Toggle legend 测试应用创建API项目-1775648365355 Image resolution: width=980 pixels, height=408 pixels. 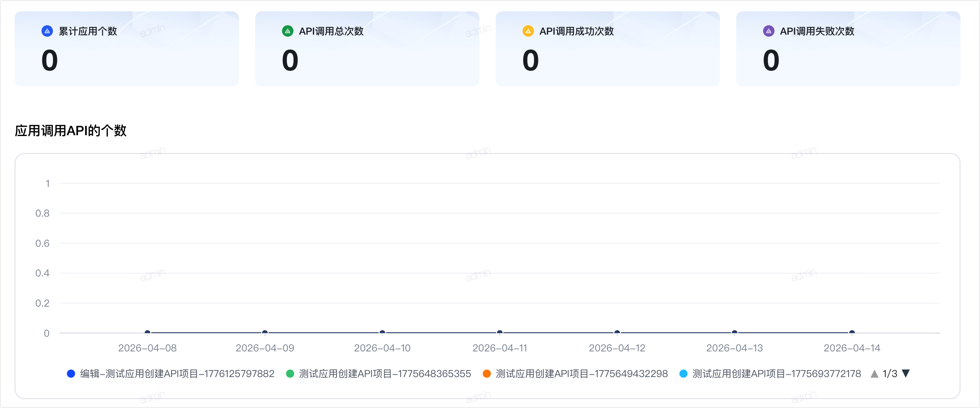point(378,373)
